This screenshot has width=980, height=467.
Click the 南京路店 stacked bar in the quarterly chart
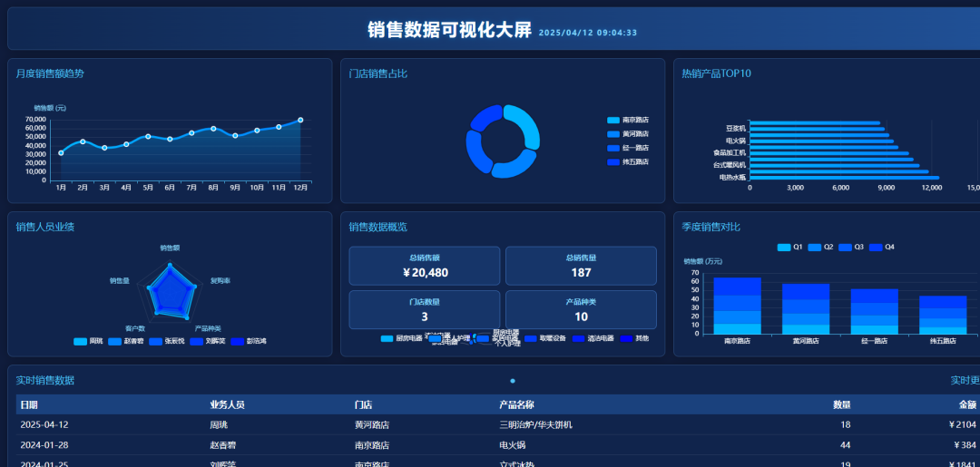pyautogui.click(x=737, y=306)
